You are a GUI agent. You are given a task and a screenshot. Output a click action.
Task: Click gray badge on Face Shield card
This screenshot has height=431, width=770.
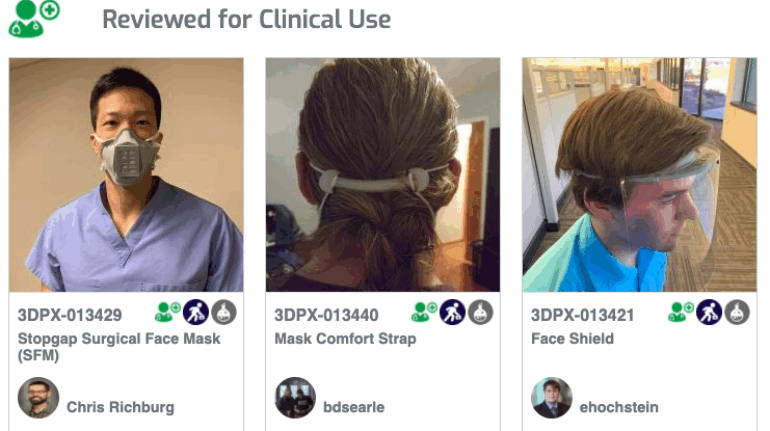click(x=737, y=312)
